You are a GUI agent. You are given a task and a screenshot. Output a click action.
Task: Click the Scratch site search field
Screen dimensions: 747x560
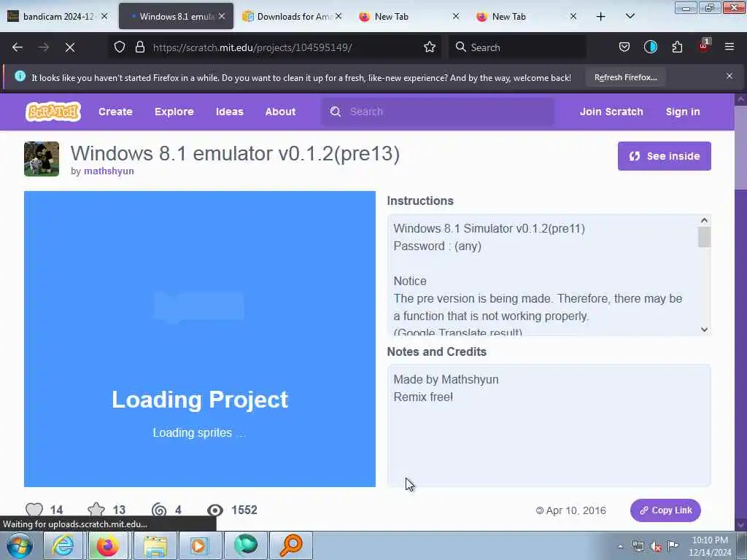point(438,112)
